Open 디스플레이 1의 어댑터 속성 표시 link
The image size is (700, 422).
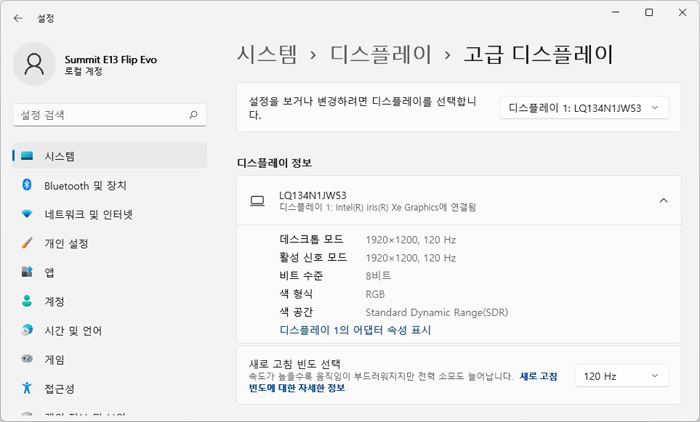354,329
